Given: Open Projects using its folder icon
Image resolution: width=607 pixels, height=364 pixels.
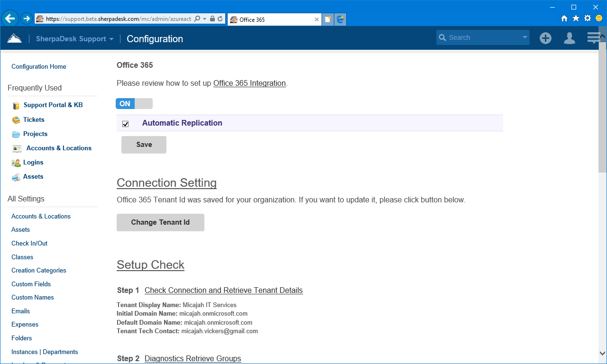Looking at the screenshot, I should coord(16,134).
